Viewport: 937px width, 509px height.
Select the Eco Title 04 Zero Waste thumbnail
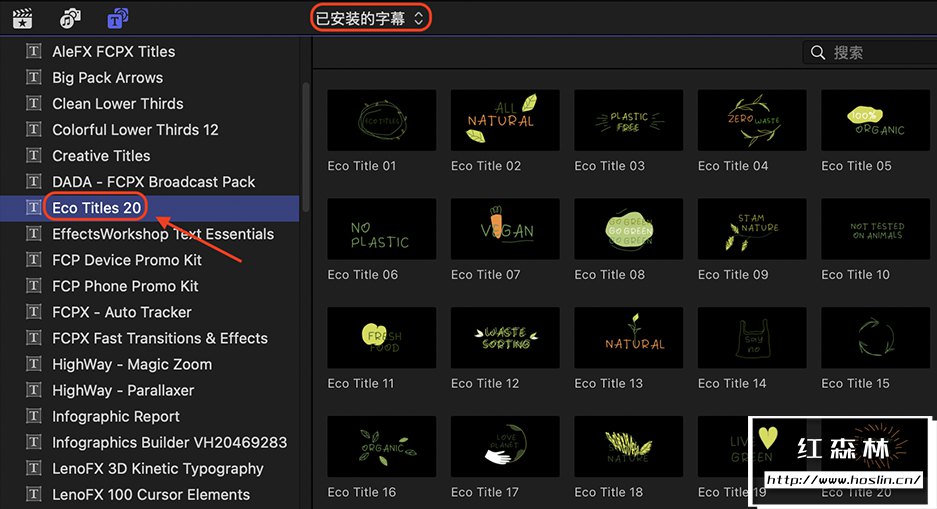pos(752,120)
